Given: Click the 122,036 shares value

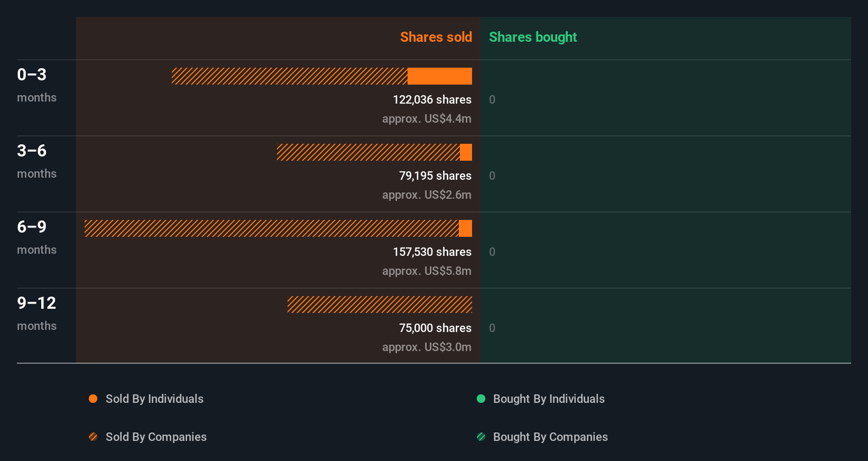Looking at the screenshot, I should point(432,99).
